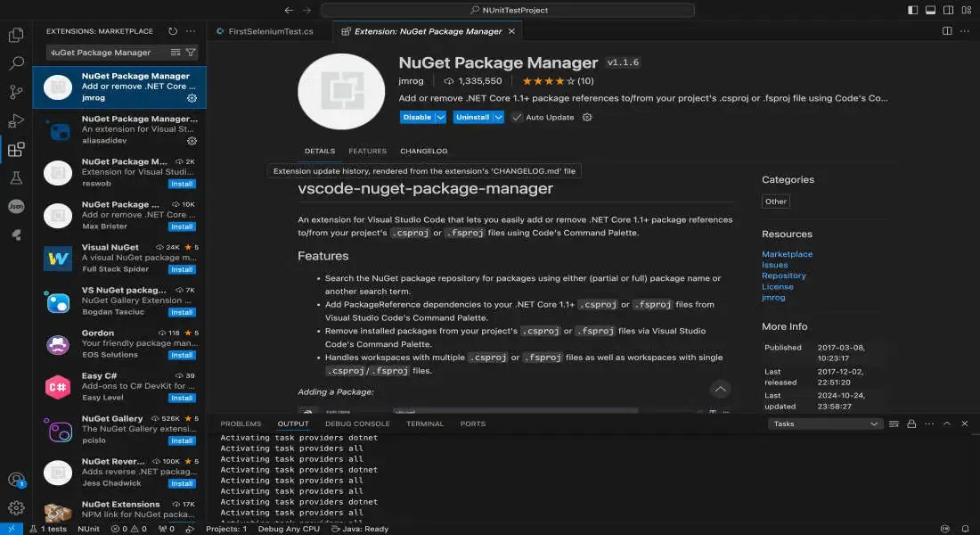Select VS NuGet package extension in list

point(119,301)
